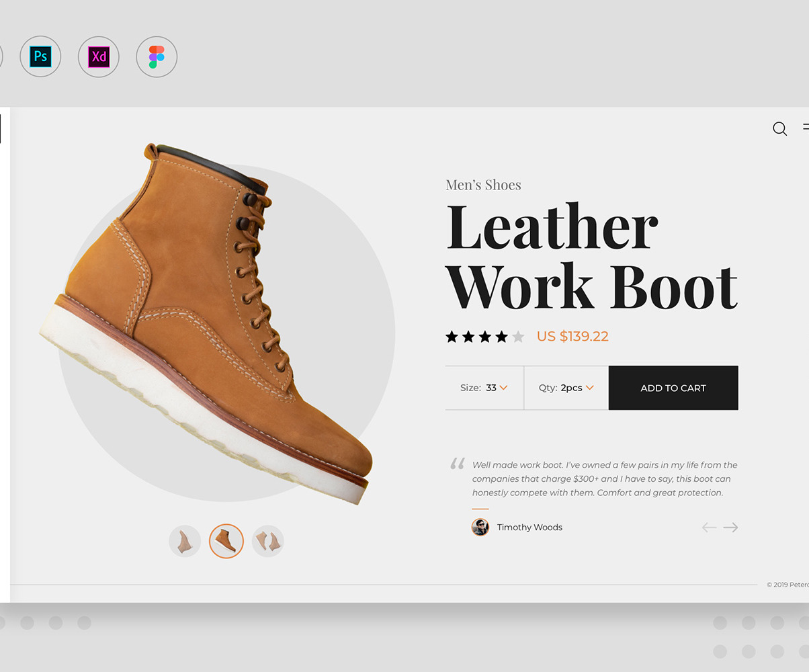809x672 pixels.
Task: Click the Timothy Woods reviewer name
Action: 529,528
